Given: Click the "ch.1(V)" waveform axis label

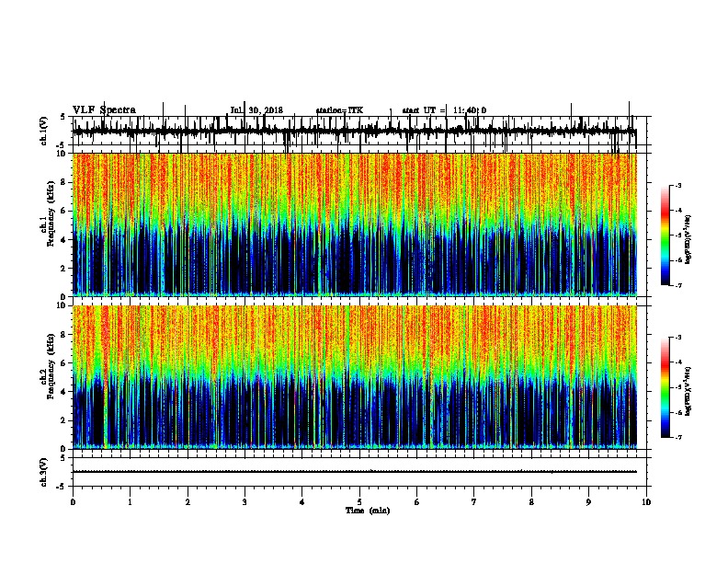Looking at the screenshot, I should [44, 131].
